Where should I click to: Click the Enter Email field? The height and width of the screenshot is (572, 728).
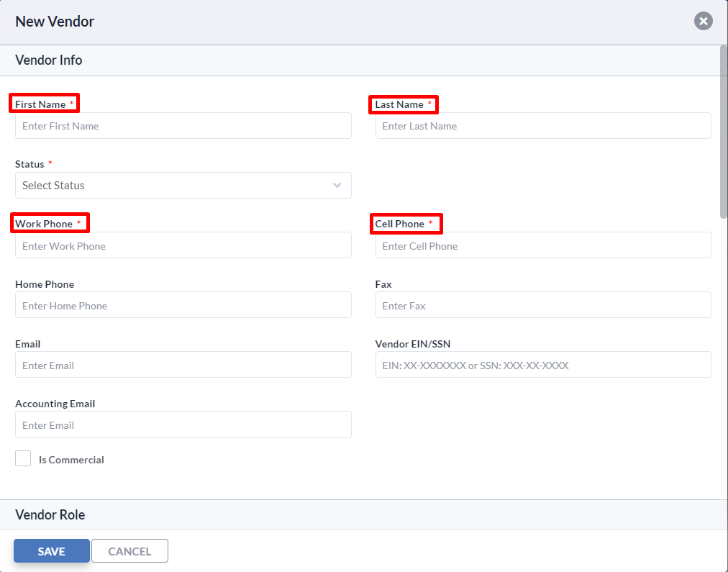pyautogui.click(x=183, y=364)
